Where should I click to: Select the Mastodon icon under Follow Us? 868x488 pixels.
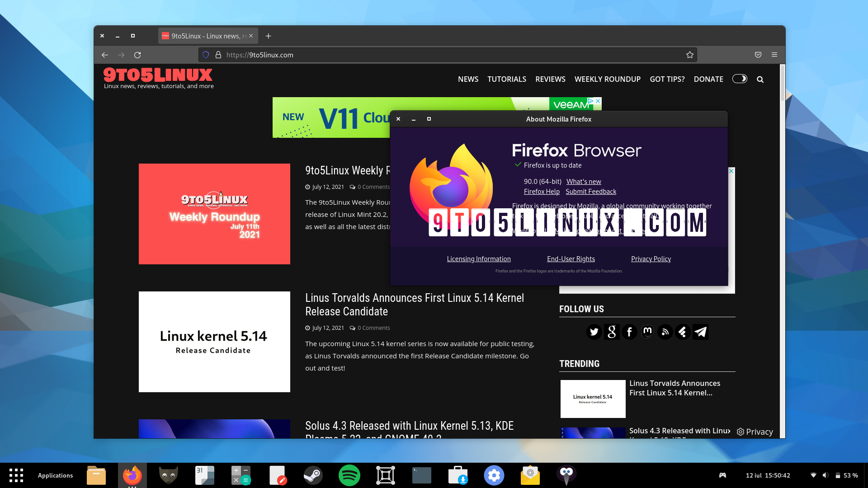(647, 332)
